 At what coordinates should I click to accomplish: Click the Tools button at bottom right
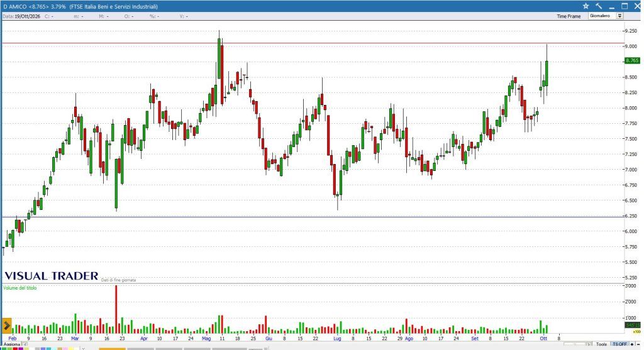(x=601, y=344)
